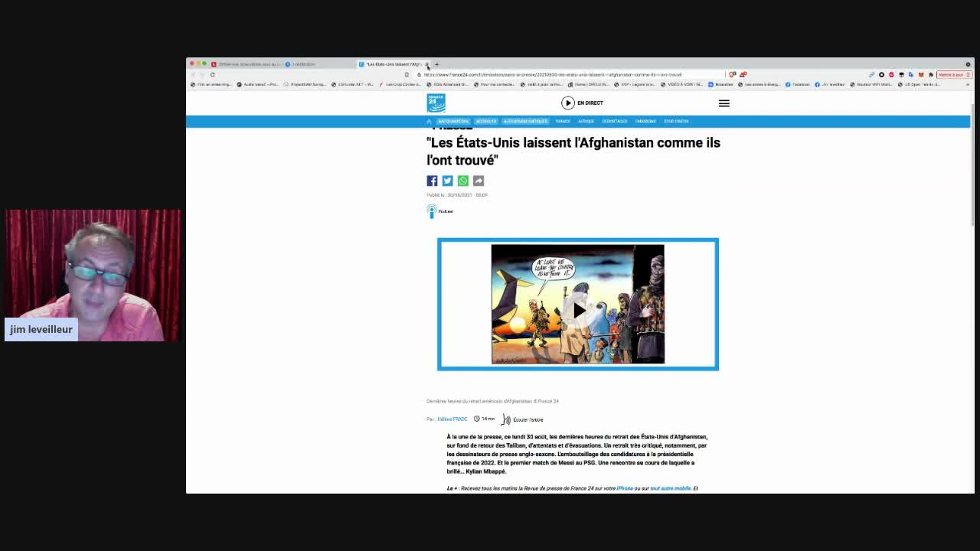Viewport: 980px width, 551px height.
Task: Share the article via WhatsApp
Action: point(462,181)
